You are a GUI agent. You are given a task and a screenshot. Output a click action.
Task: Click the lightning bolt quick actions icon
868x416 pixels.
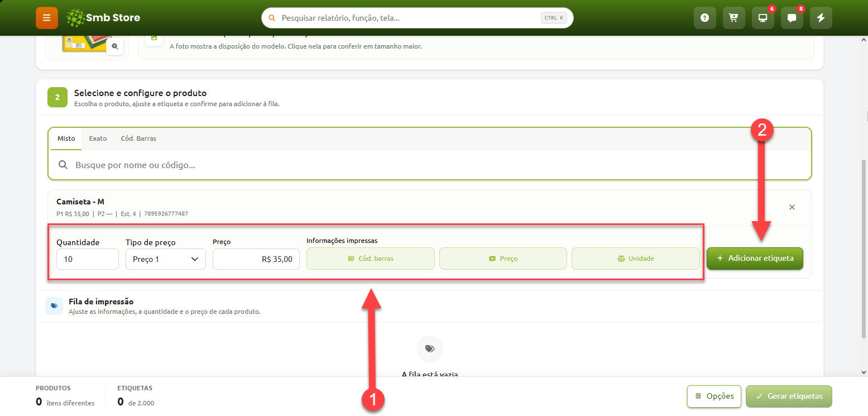[x=821, y=18]
